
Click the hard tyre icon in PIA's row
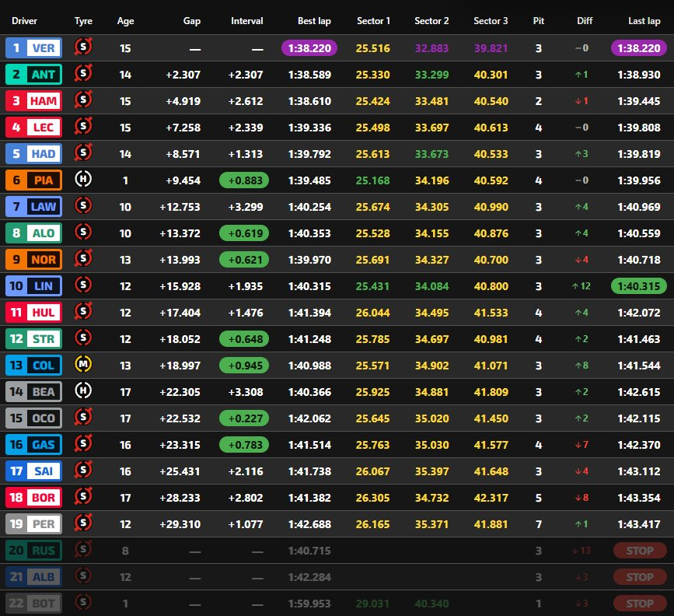[83, 179]
